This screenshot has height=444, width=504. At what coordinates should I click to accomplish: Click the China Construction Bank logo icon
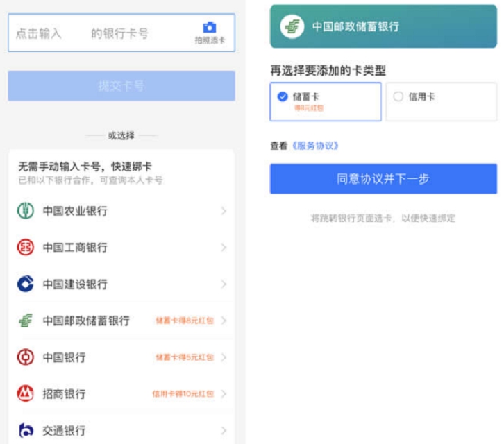(x=26, y=284)
